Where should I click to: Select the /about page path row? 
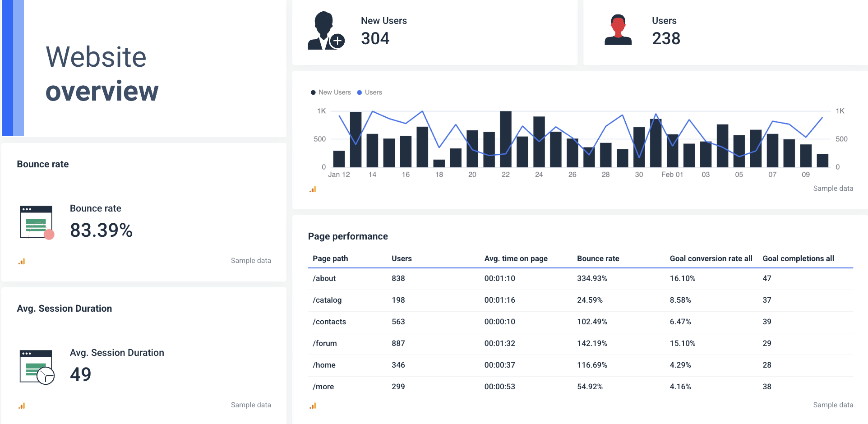(x=581, y=278)
